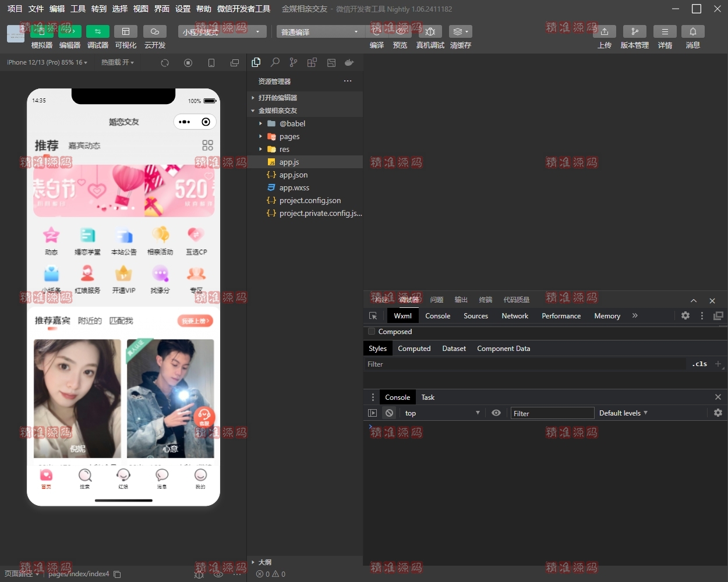
Task: Open the 文件 menu
Action: pos(36,9)
